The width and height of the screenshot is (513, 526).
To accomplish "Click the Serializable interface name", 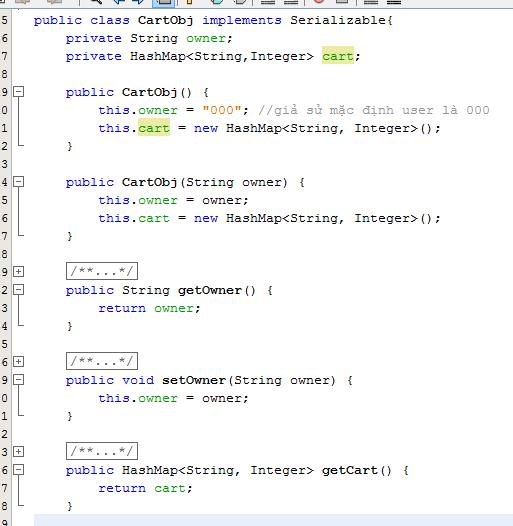I will click(339, 20).
